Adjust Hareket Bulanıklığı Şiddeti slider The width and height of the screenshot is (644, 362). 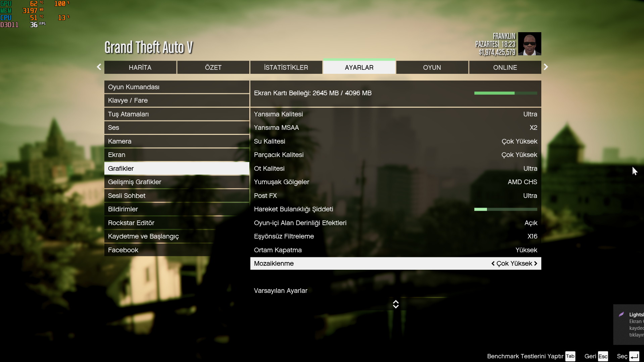coord(505,209)
